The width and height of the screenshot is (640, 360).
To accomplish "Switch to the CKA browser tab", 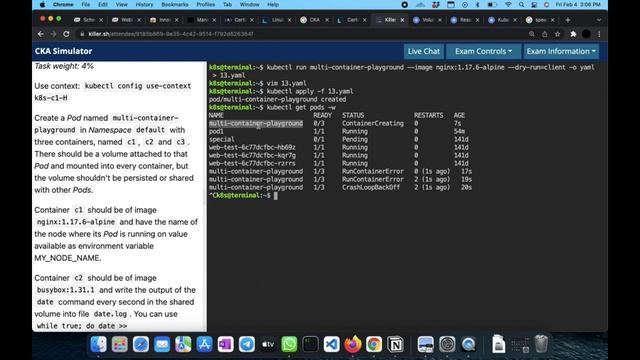I will [315, 20].
